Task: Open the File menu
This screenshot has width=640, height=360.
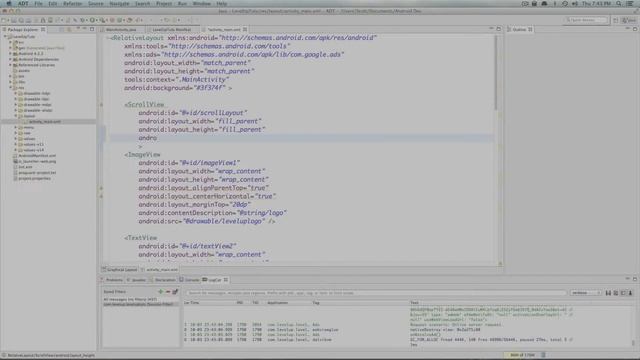Action: point(38,4)
